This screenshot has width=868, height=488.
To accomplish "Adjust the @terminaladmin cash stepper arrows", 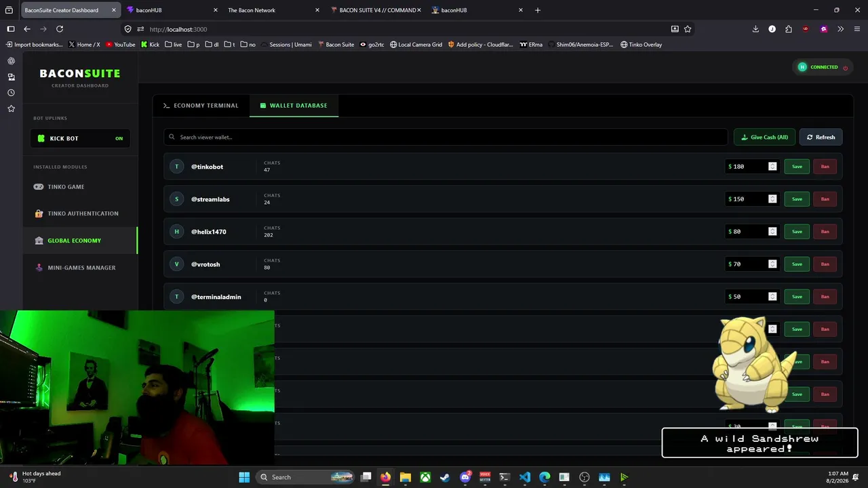I will 772,297.
